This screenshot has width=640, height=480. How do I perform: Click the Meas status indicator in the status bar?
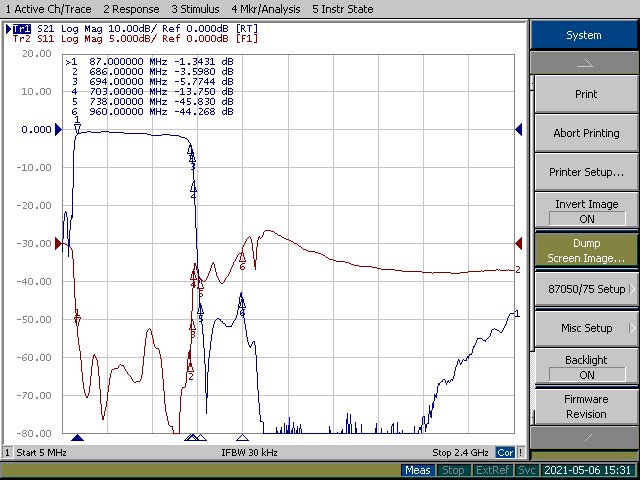tap(418, 470)
